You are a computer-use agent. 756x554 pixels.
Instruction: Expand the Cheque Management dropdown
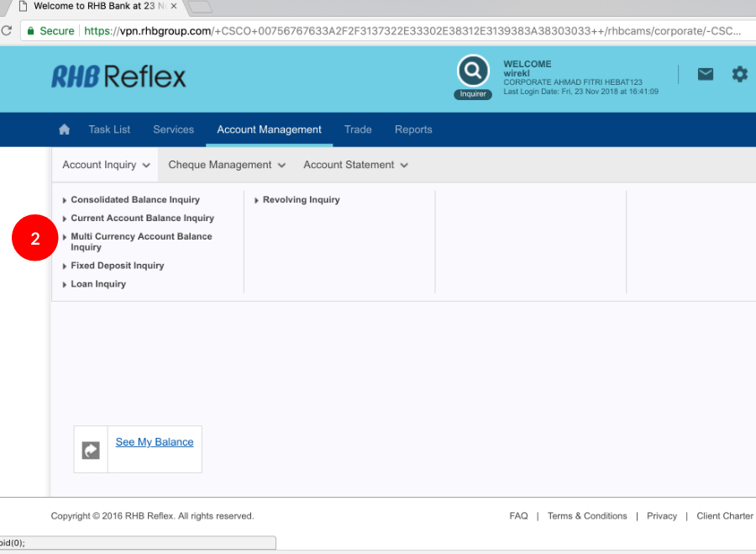pos(227,165)
